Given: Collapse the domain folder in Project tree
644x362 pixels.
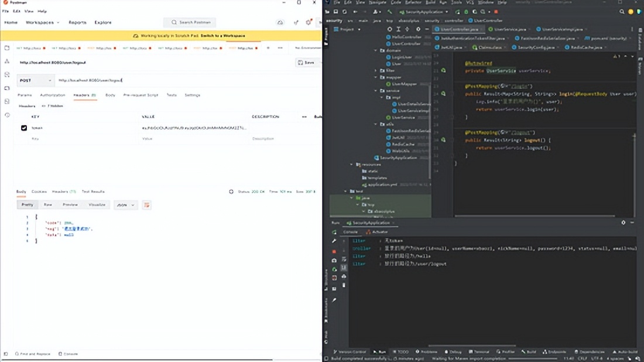Looking at the screenshot, I should (x=375, y=50).
